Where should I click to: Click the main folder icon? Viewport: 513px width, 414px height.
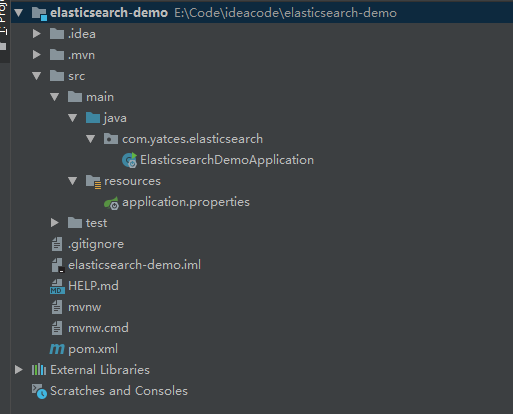click(x=75, y=97)
